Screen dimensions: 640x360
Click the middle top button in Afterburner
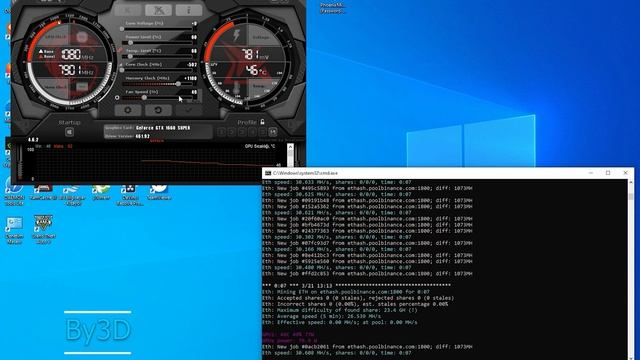[x=158, y=10]
